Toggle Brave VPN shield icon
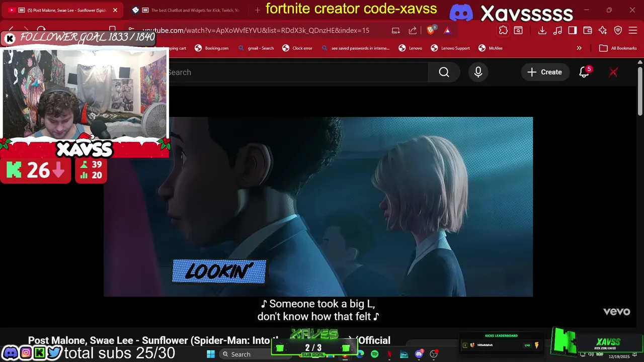Viewport: 644px width, 362px height. point(618,30)
